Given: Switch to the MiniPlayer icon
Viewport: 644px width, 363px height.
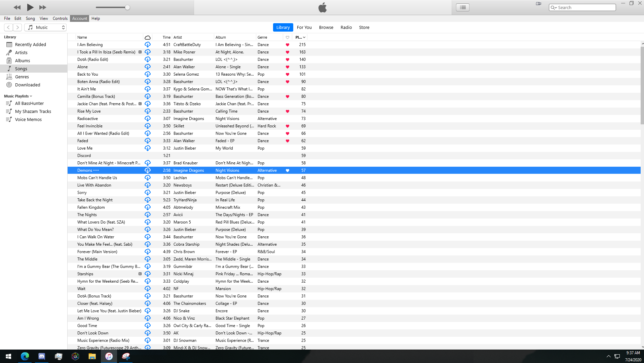Looking at the screenshot, I should (x=538, y=4).
